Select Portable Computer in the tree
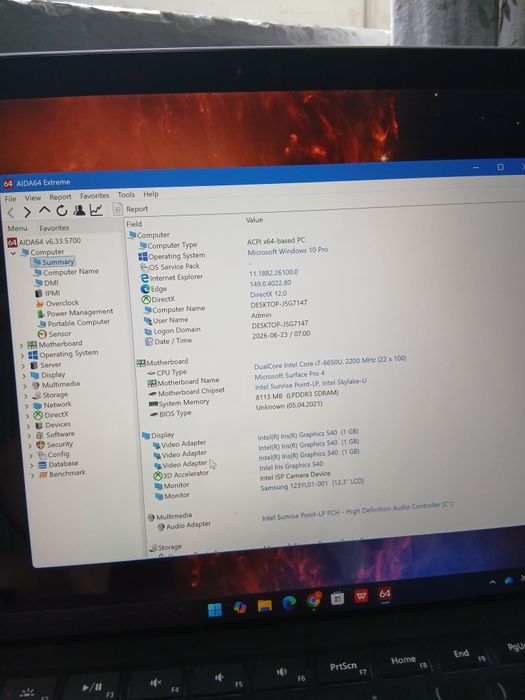This screenshot has width=525, height=700. pos(79,322)
